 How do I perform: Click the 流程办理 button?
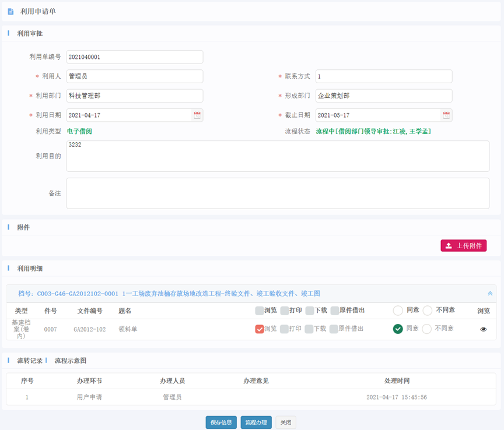pos(256,422)
